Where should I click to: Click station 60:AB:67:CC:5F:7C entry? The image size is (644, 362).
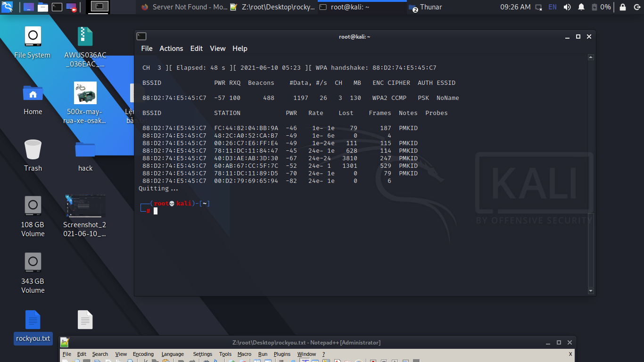[x=246, y=166]
